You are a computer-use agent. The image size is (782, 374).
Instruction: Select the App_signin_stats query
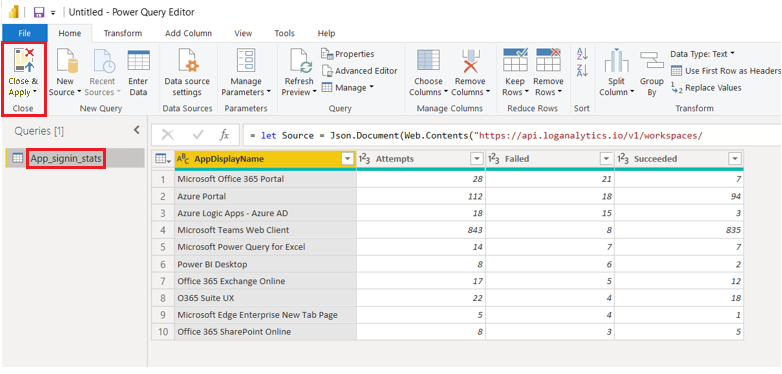click(x=75, y=159)
